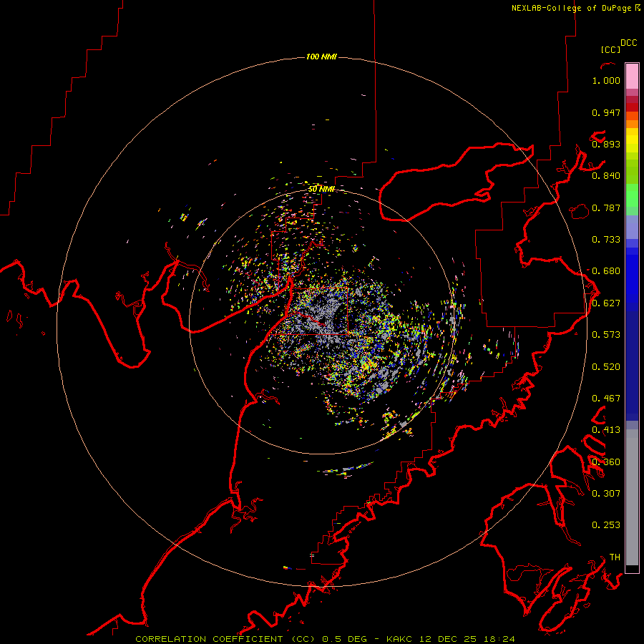Select the 0.840 scale value

pyautogui.click(x=606, y=176)
